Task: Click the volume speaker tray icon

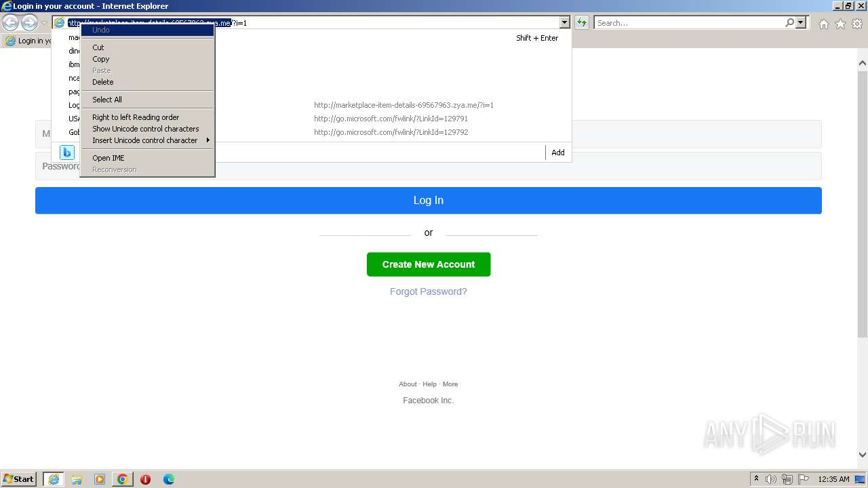Action: [771, 479]
